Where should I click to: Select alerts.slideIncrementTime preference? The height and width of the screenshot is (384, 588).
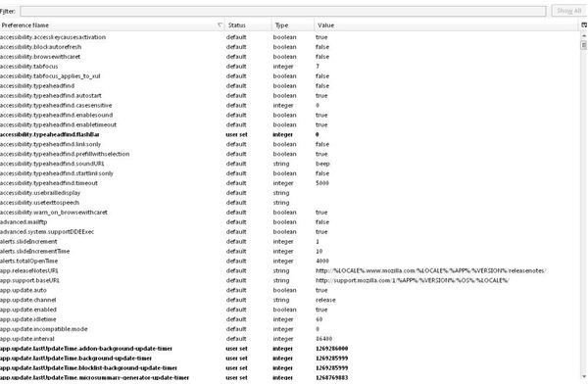(x=290, y=252)
